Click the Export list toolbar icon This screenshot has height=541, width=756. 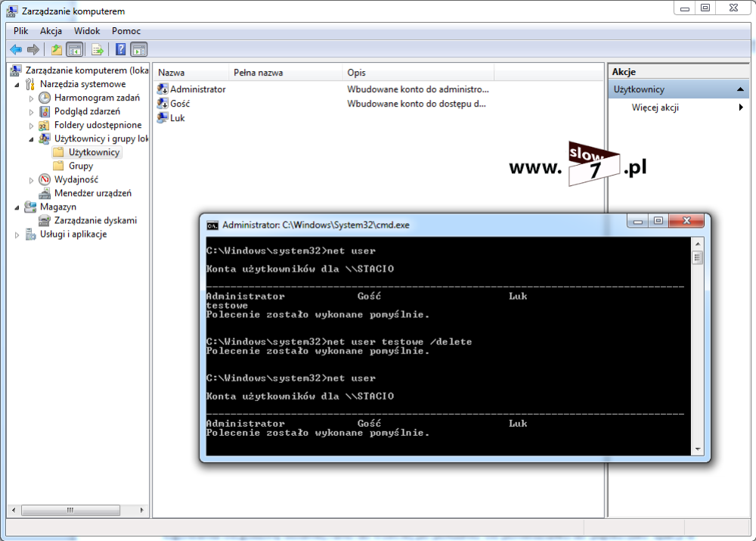(98, 49)
